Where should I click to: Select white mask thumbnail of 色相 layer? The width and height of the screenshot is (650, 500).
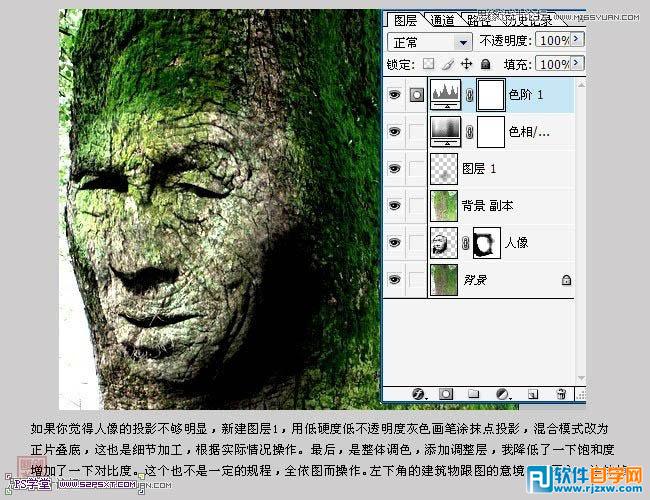click(491, 132)
